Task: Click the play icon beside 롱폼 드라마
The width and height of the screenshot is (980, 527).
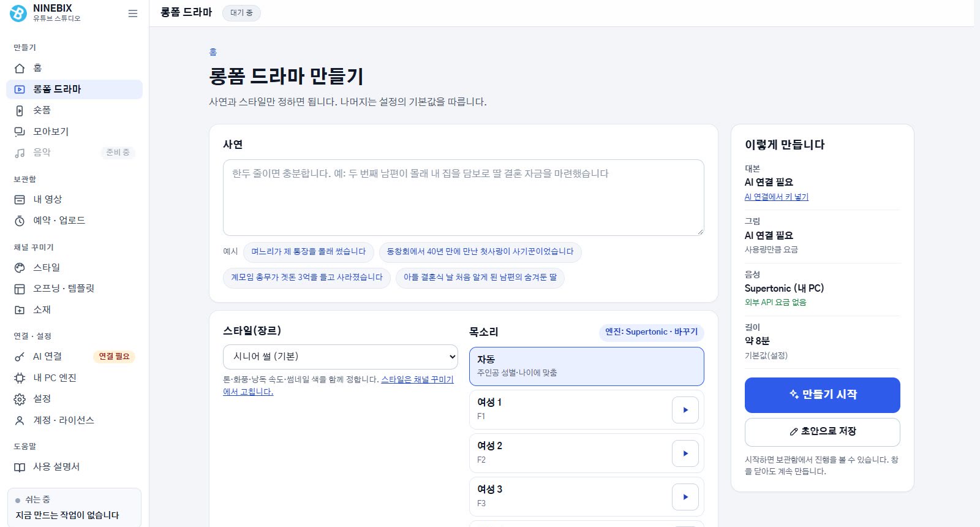Action: [20, 89]
